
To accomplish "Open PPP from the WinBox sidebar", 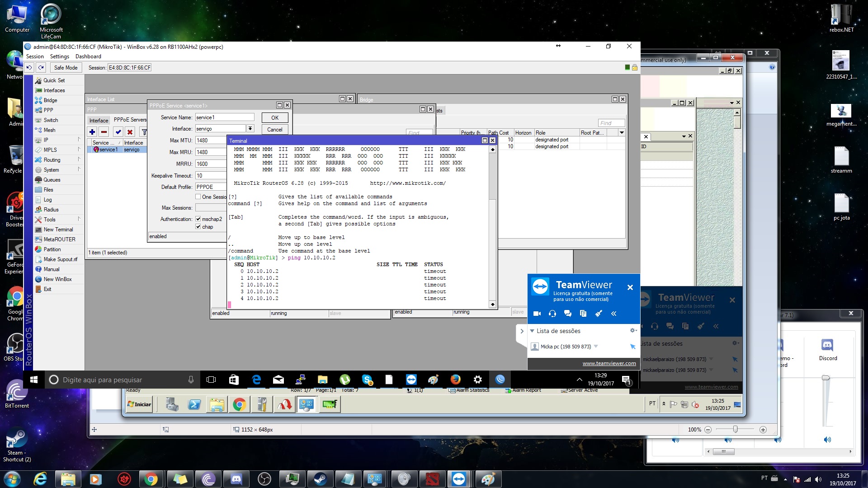I will pyautogui.click(x=48, y=110).
